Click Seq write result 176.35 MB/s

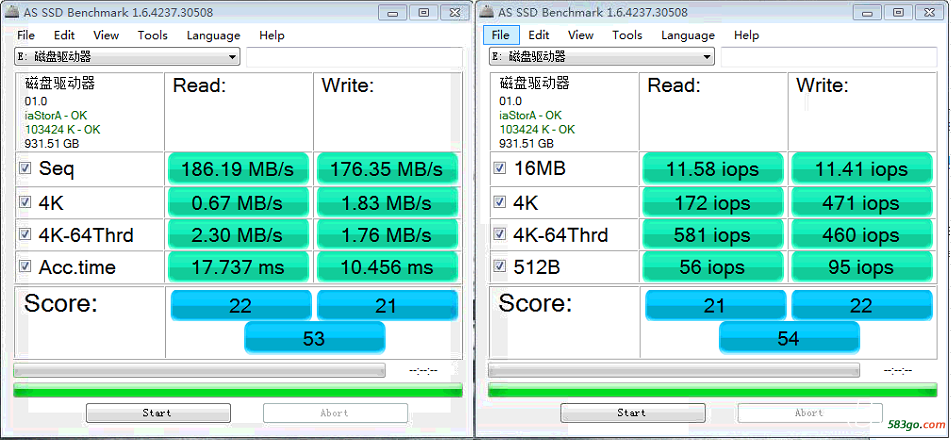[386, 169]
